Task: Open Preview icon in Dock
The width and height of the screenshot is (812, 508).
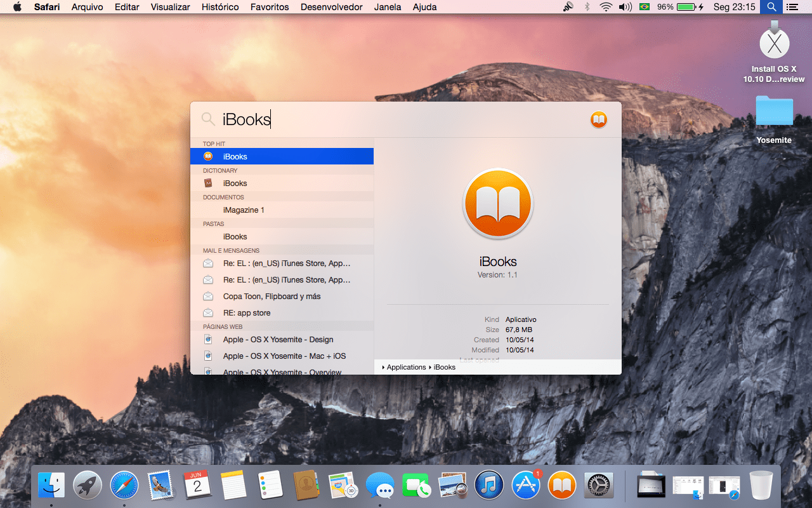Action: (x=453, y=486)
